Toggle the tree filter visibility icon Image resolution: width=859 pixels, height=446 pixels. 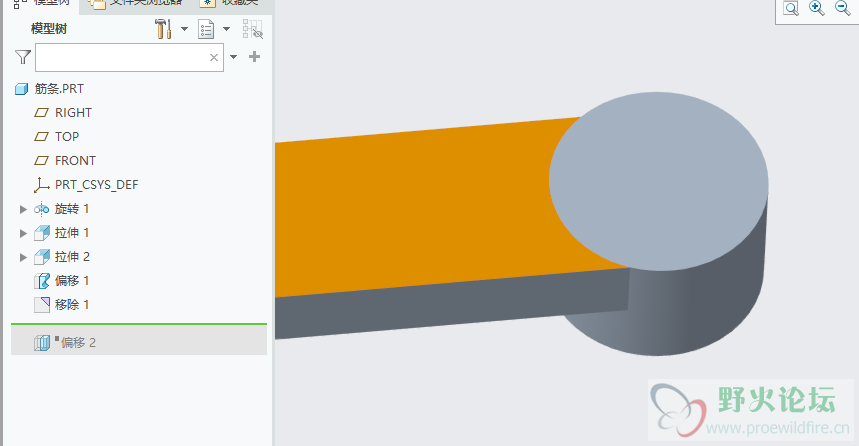[x=253, y=30]
